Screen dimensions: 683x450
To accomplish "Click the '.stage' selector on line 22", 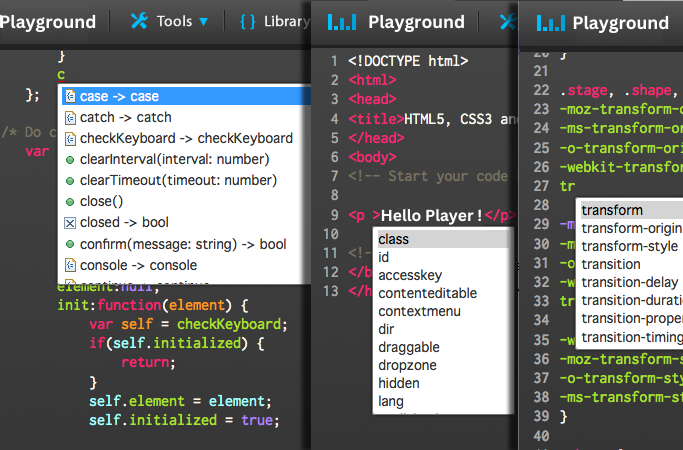I will (584, 90).
